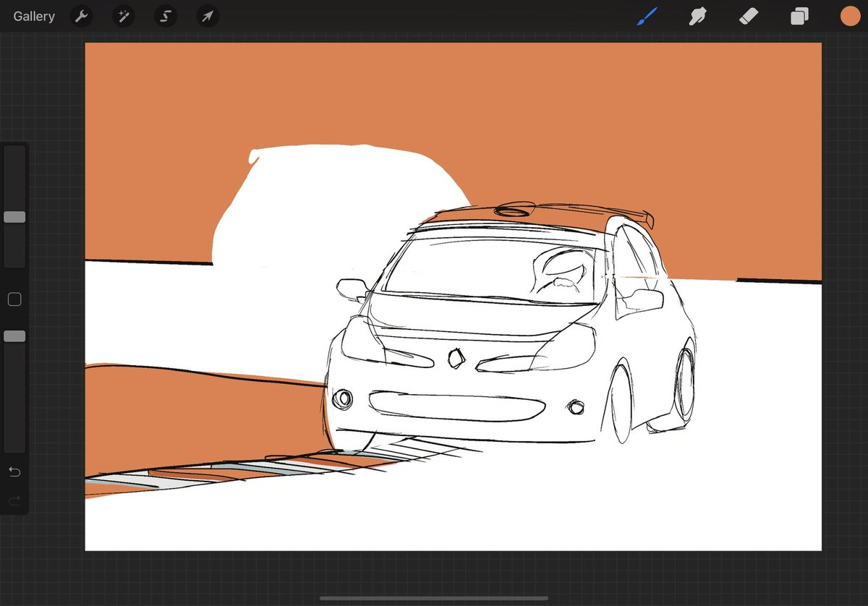Activate the Transform arrow tool

(x=208, y=16)
